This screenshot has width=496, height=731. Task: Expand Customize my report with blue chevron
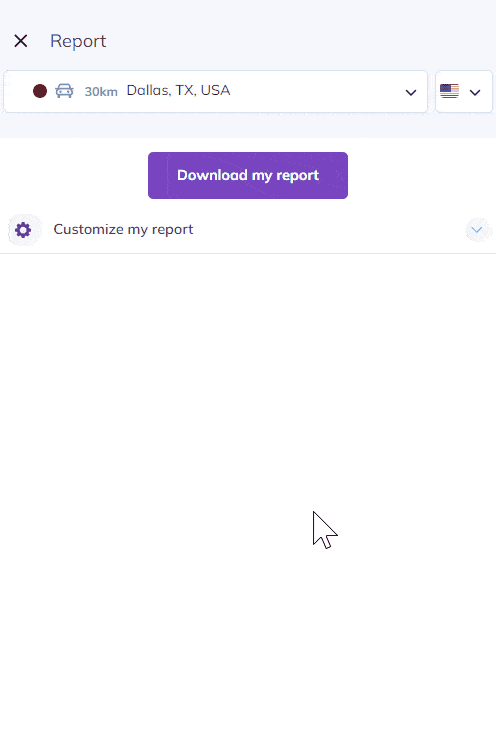click(476, 229)
